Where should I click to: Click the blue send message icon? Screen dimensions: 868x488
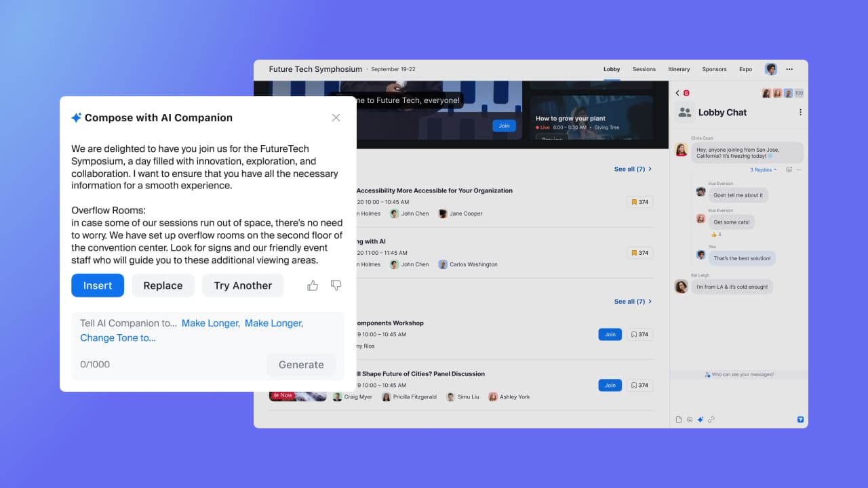tap(800, 420)
